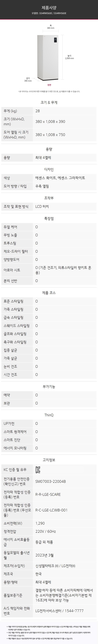This screenshot has width=98, height=644.
Task: Select the 제품 코스 section heading
Action: click(49, 293)
